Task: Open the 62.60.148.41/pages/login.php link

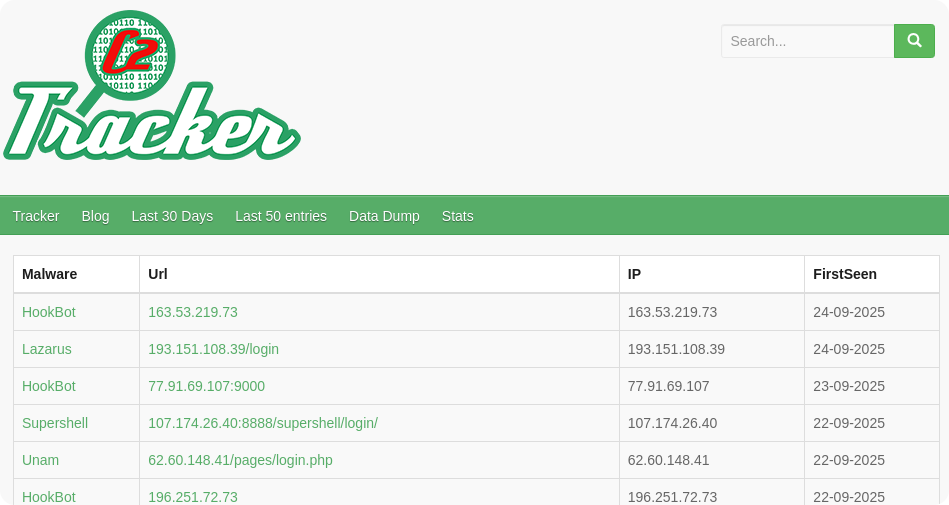Action: coord(240,460)
